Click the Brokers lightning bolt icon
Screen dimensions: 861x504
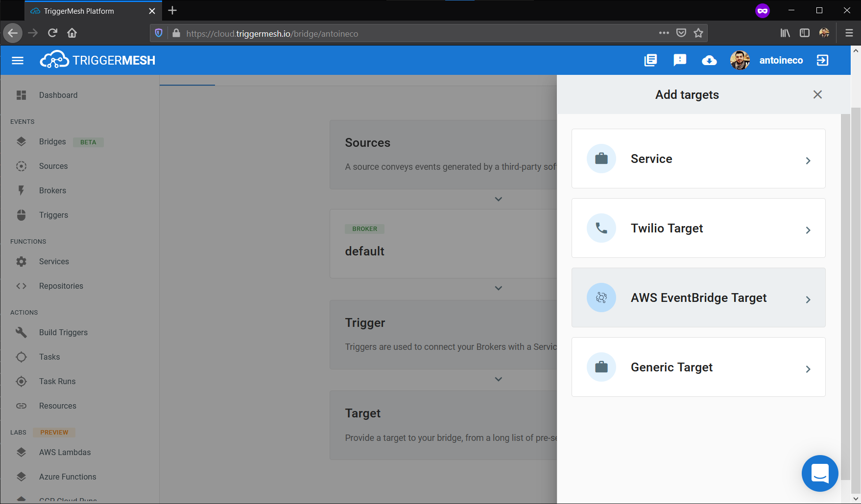(21, 190)
